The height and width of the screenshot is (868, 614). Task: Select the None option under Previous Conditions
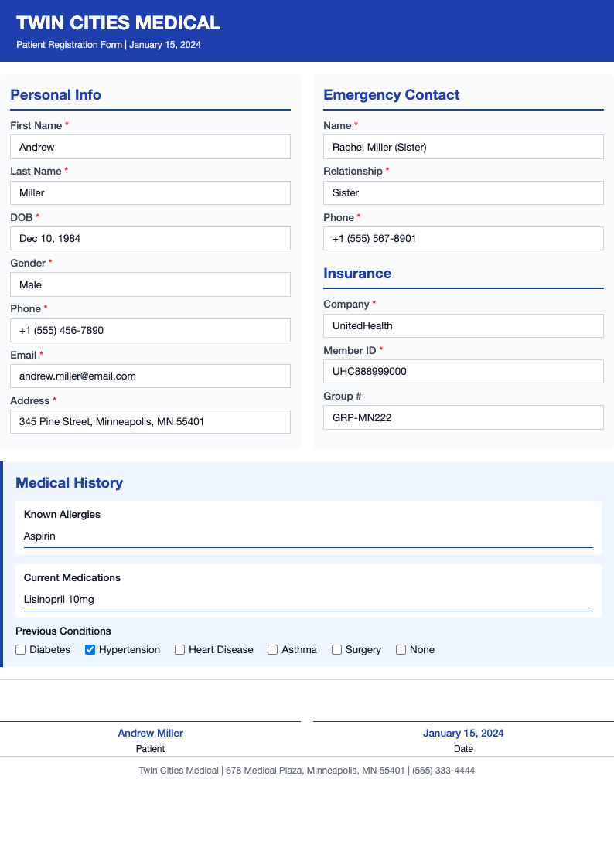click(401, 649)
